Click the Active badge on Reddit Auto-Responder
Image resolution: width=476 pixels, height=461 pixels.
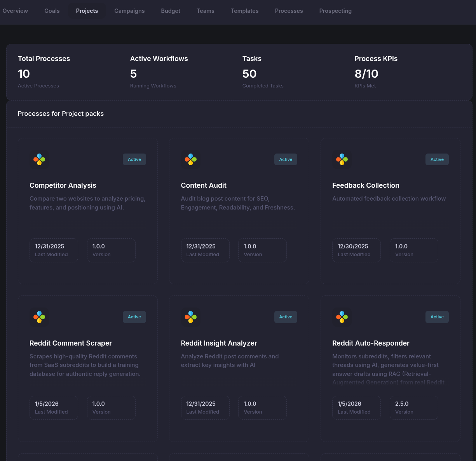click(x=437, y=317)
